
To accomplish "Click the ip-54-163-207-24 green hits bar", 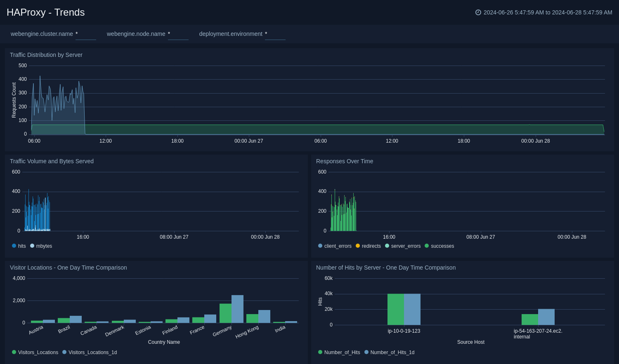I will tap(530, 319).
